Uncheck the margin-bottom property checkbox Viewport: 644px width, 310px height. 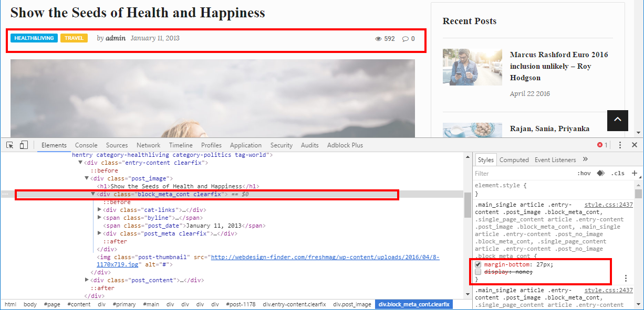point(478,265)
